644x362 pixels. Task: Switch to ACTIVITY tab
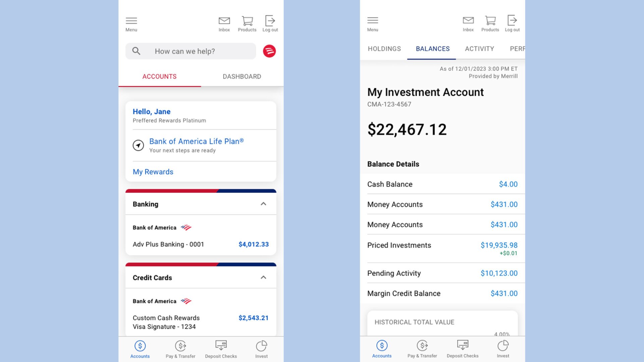pos(479,49)
